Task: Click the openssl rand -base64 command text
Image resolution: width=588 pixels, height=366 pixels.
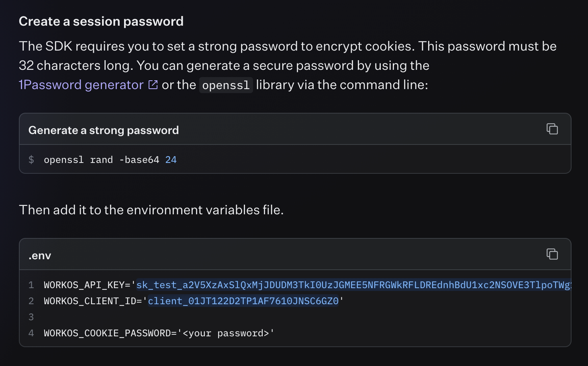Action: (101, 160)
